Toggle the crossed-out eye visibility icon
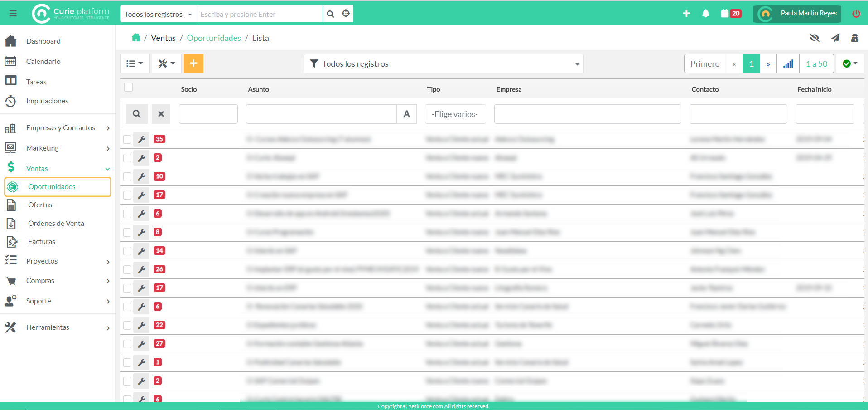Viewport: 868px width, 410px height. point(814,38)
